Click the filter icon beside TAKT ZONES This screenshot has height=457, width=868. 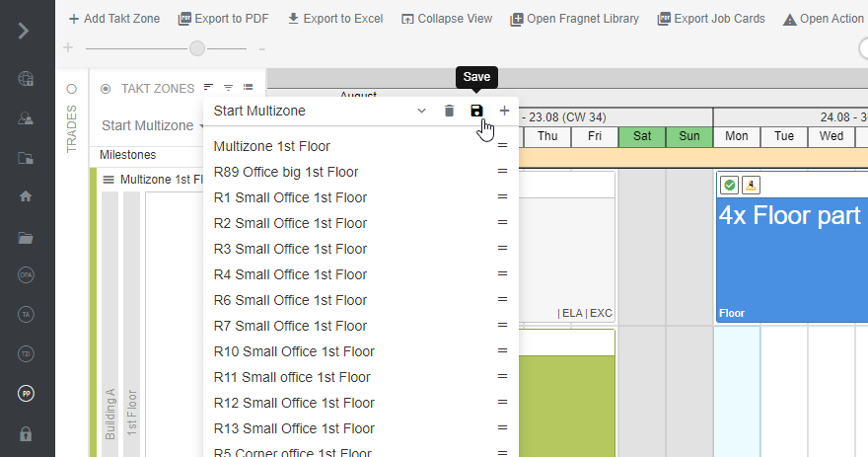click(228, 89)
